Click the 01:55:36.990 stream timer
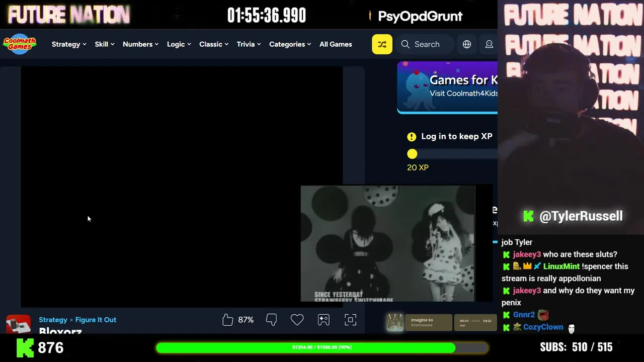Image resolution: width=644 pixels, height=362 pixels. pyautogui.click(x=266, y=16)
